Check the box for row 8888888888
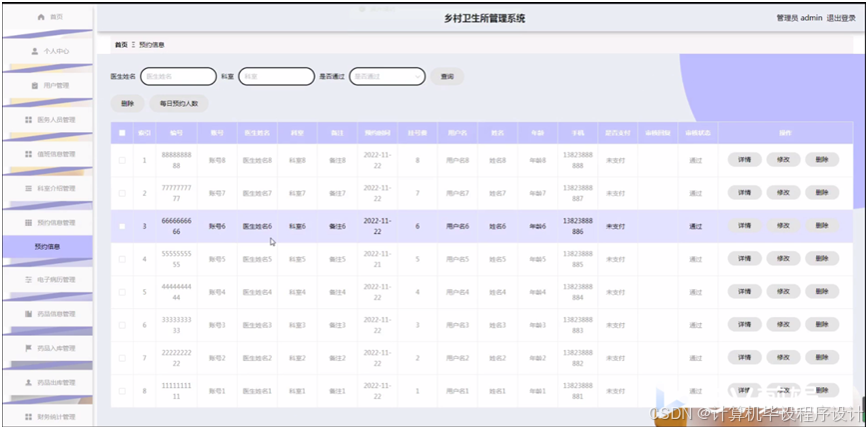This screenshot has height=429, width=868. pos(122,160)
